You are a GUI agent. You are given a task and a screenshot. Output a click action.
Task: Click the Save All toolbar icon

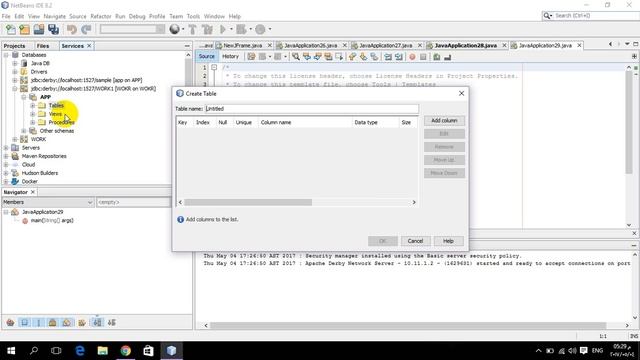53,29
